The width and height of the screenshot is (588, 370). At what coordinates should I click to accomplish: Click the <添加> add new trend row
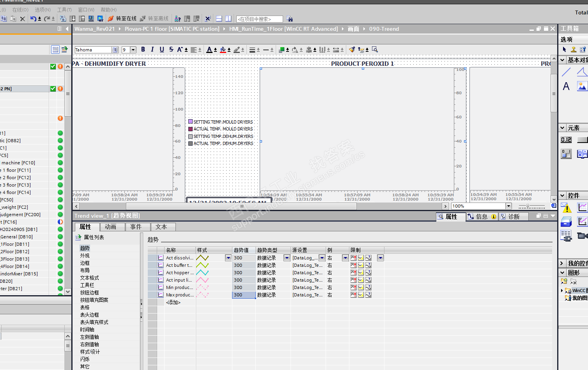pyautogui.click(x=173, y=302)
